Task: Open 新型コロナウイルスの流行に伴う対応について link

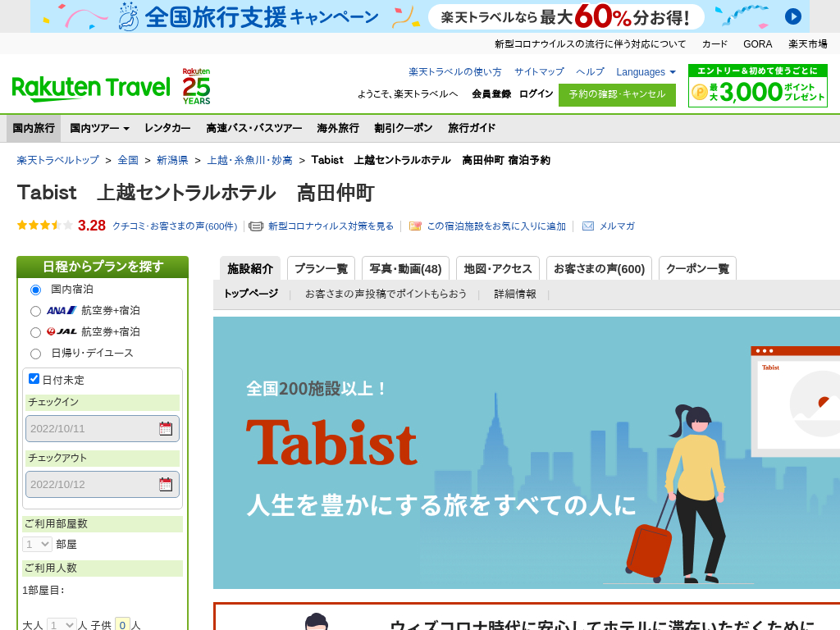Action: pos(590,44)
